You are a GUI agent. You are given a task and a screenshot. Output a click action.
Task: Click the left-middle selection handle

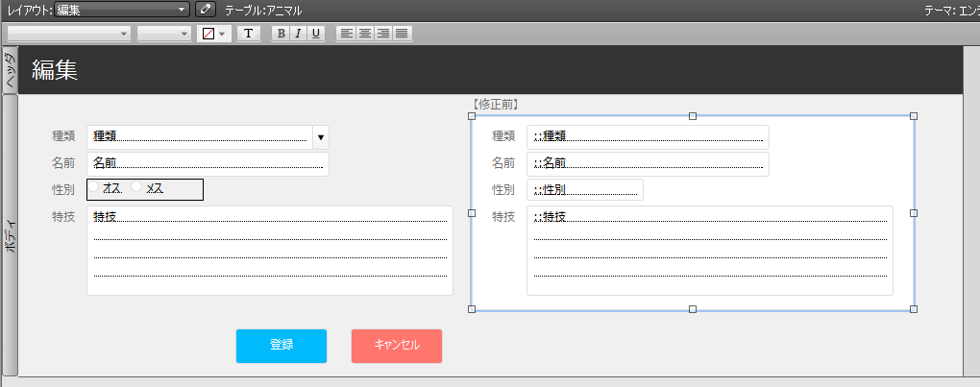[x=472, y=213]
